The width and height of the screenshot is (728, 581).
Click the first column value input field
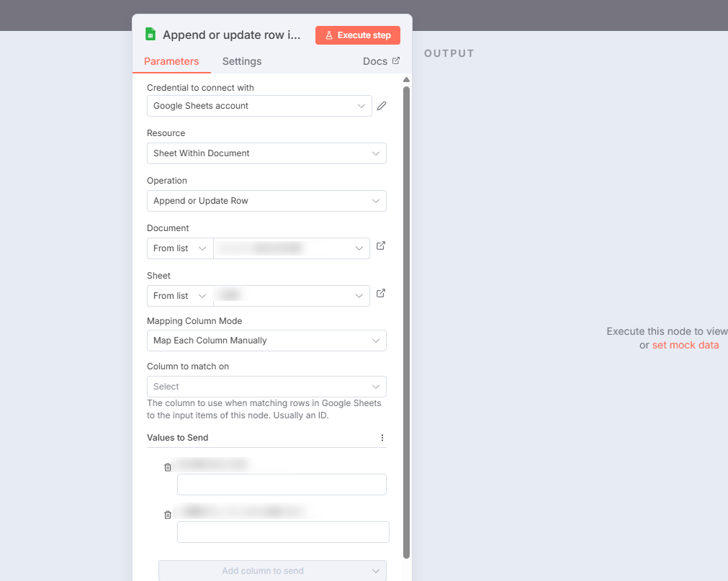[282, 485]
